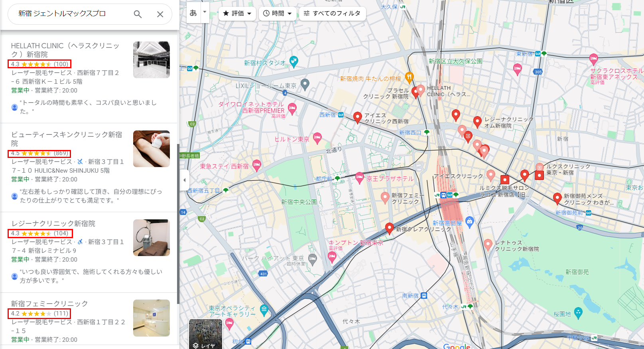This screenshot has height=349, width=644.
Task: Click the プラセルクリニック 新宿院 map label
Action: click(386, 93)
